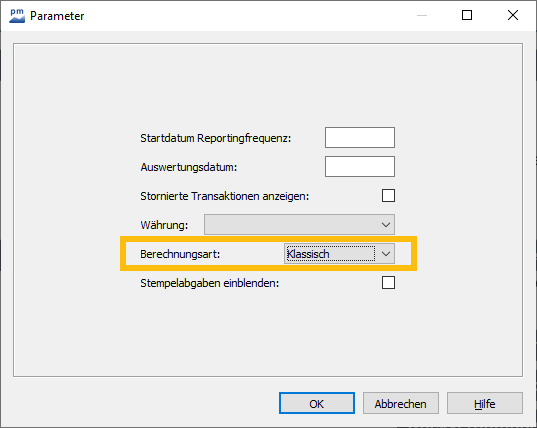Viewport: 537px width, 428px height.
Task: Maximize the Parameter dialog window
Action: click(x=467, y=15)
